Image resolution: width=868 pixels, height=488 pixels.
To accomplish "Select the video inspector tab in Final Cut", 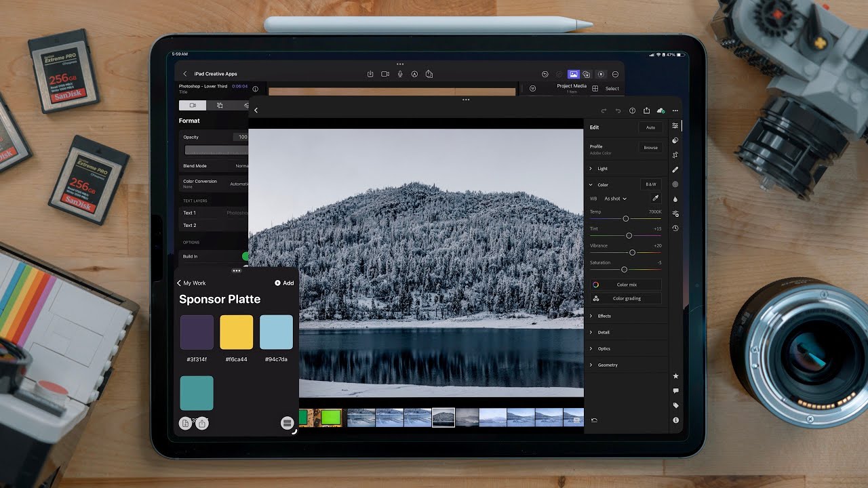I will point(193,105).
